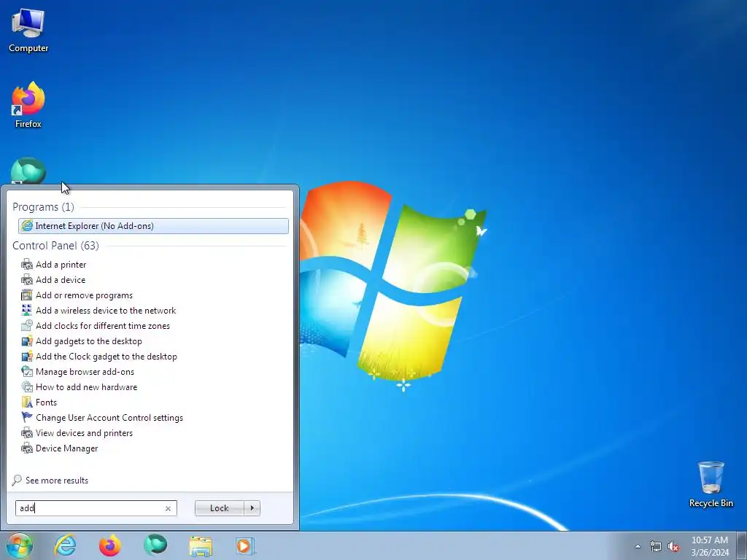This screenshot has width=747, height=560.
Task: Click the icon beside 'Add the Clock gadget'
Action: [x=27, y=356]
